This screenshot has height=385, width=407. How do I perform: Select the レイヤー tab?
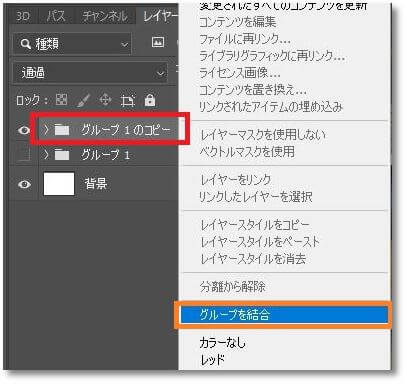coord(160,16)
